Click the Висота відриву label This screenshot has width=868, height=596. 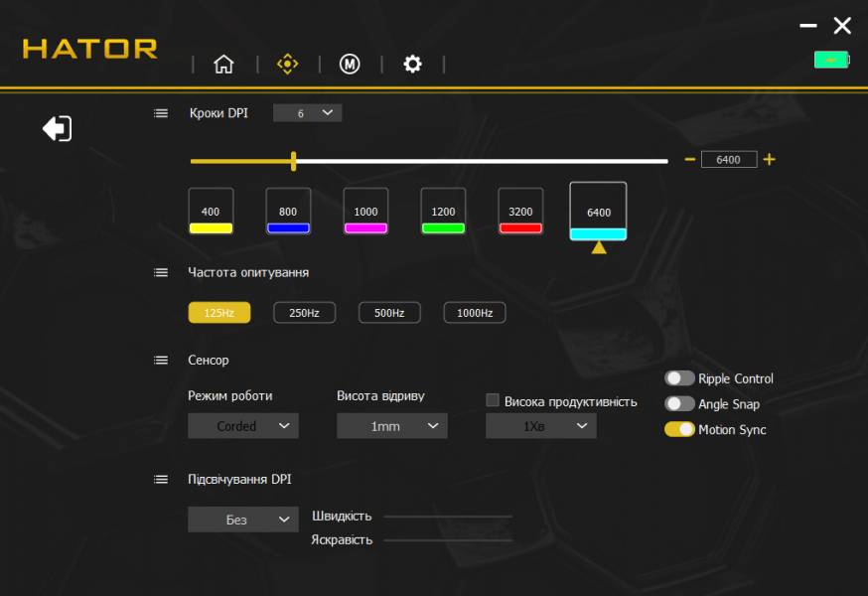[x=380, y=396]
